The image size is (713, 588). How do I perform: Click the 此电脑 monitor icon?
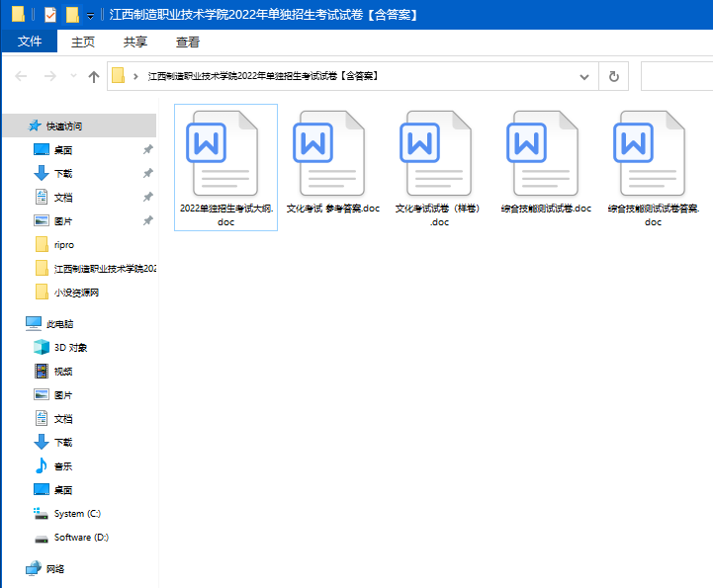[34, 323]
